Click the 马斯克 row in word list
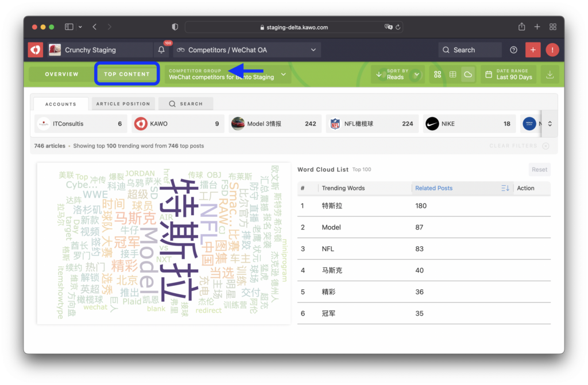588x385 pixels. (424, 270)
